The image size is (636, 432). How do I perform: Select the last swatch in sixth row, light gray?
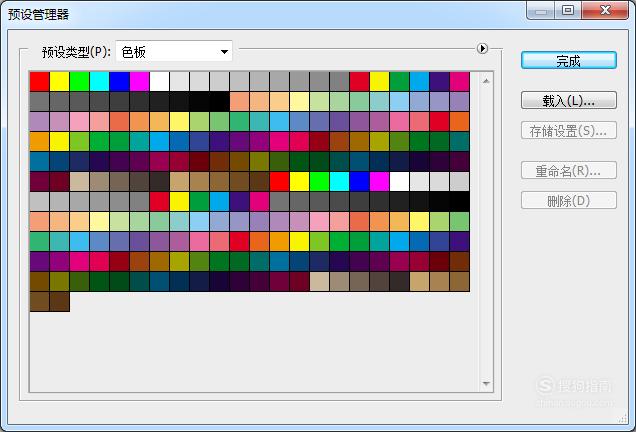(460, 181)
